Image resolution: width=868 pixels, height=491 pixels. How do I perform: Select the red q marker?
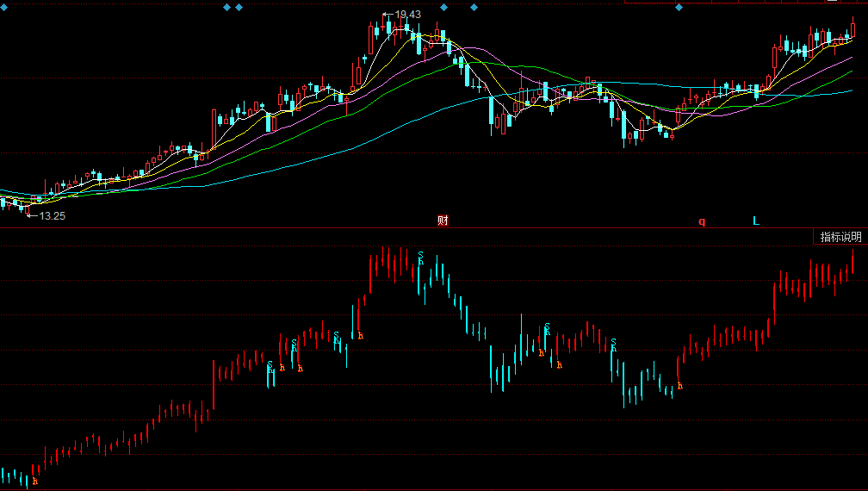pyautogui.click(x=702, y=221)
